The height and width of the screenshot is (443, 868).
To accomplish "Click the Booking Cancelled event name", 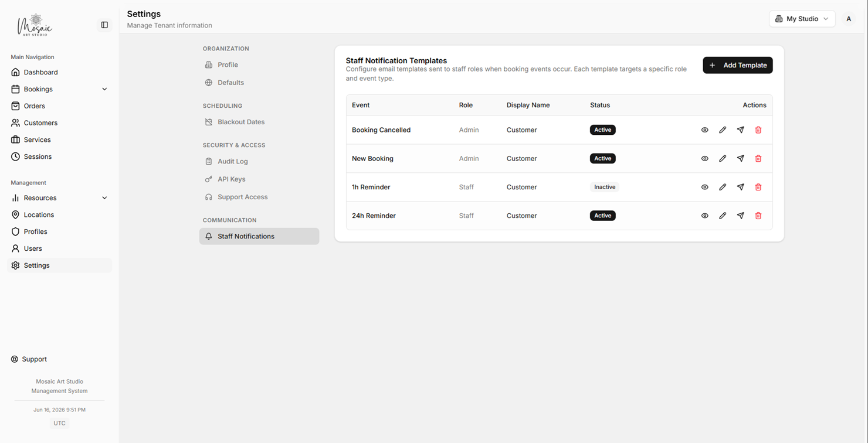I will pyautogui.click(x=381, y=130).
